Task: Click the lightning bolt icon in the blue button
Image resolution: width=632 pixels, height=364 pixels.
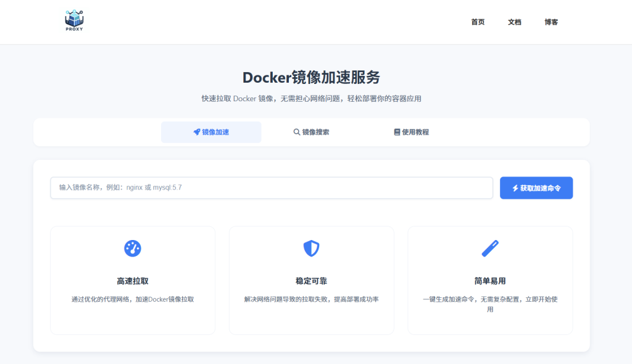Action: (515, 188)
